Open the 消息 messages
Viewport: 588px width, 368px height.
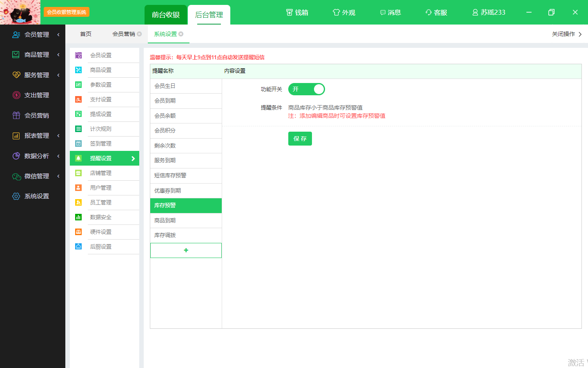point(390,13)
